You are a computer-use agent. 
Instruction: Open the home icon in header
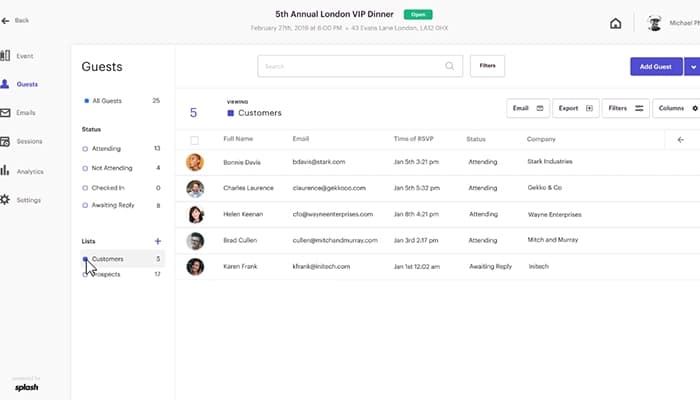616,24
